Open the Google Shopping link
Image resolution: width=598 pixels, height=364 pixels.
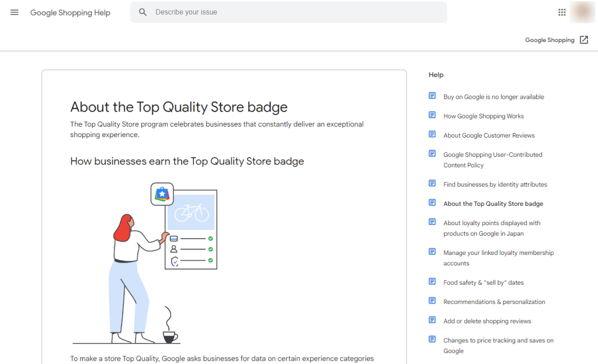coord(550,40)
